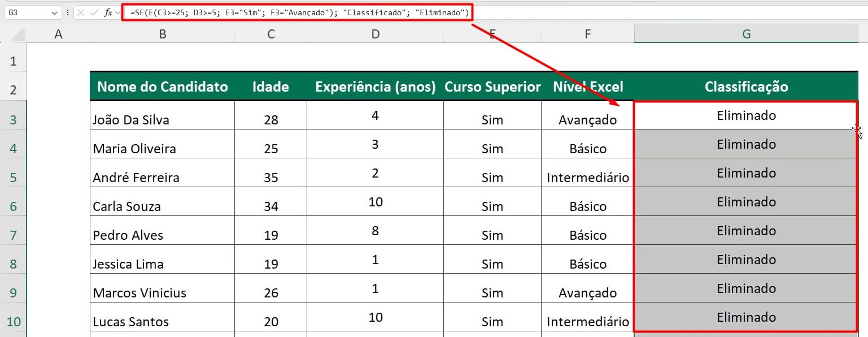Click the 'Nível Excel' header cell

(588, 87)
